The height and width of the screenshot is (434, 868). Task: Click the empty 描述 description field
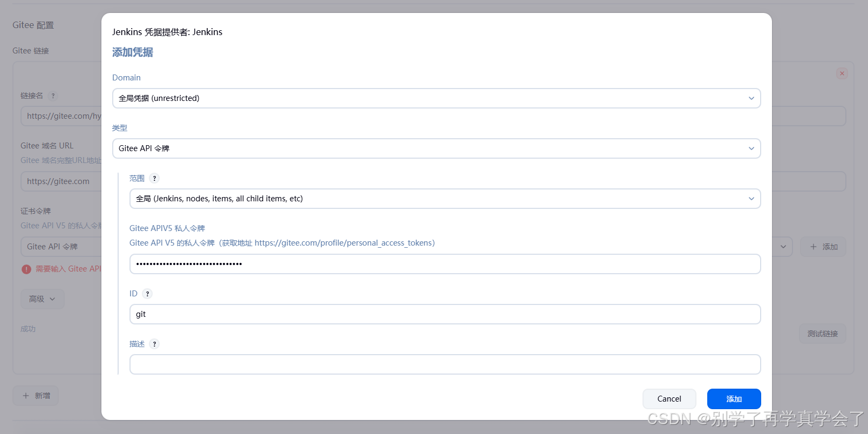click(x=445, y=364)
